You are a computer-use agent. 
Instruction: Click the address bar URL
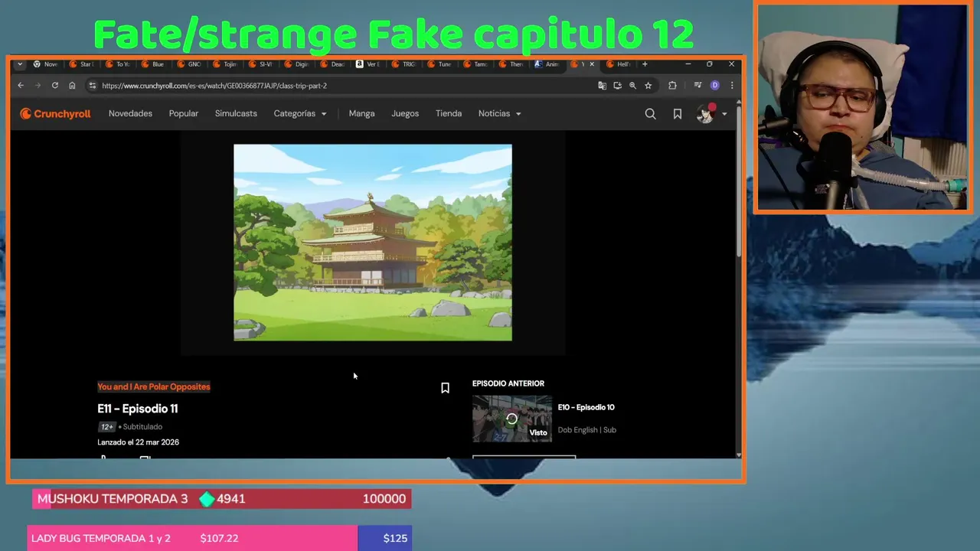tap(214, 86)
